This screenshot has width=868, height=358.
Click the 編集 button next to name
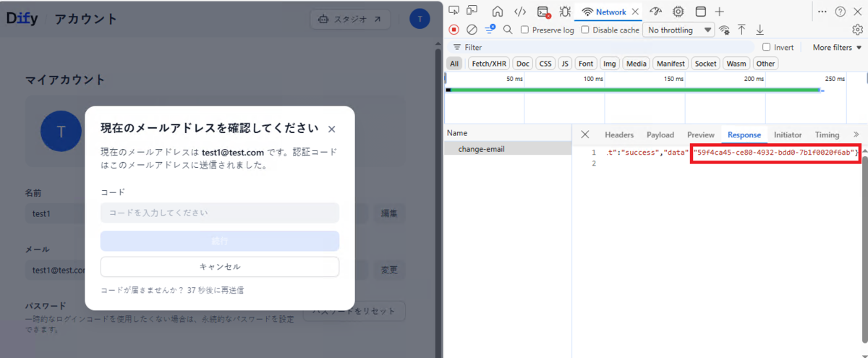coord(389,213)
